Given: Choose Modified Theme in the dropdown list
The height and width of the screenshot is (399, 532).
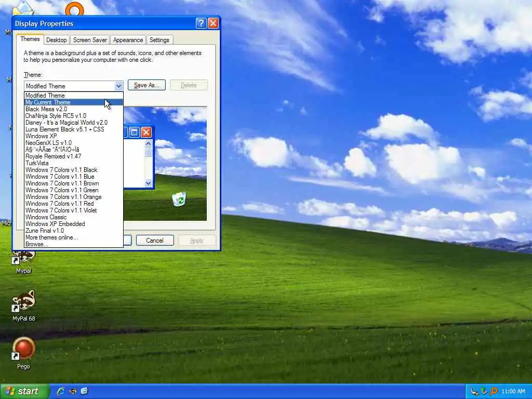Looking at the screenshot, I should click(x=74, y=96).
